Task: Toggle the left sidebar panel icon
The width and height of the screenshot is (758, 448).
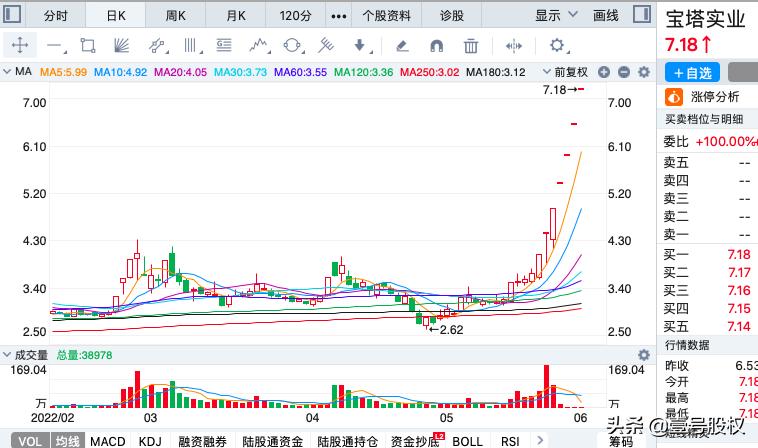Action: pos(12,14)
